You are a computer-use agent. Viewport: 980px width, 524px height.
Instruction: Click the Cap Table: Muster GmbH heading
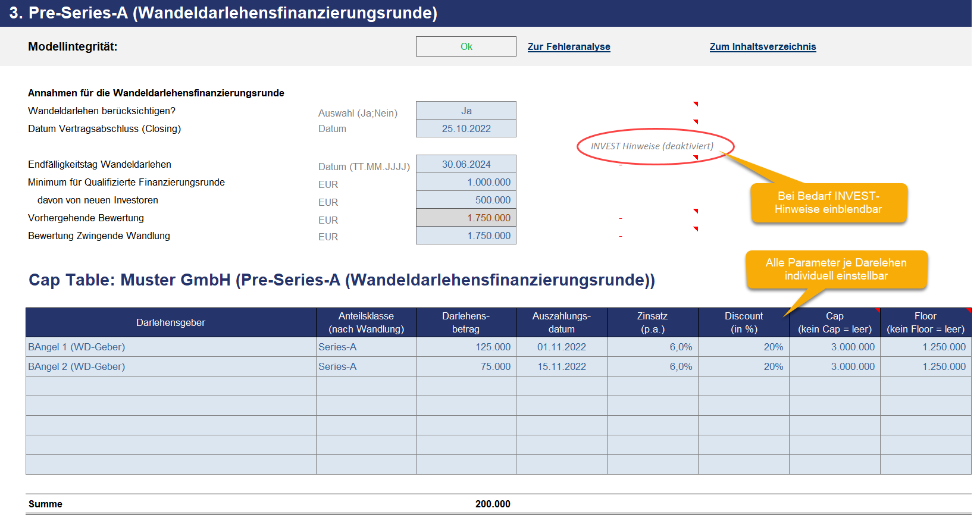pyautogui.click(x=342, y=280)
